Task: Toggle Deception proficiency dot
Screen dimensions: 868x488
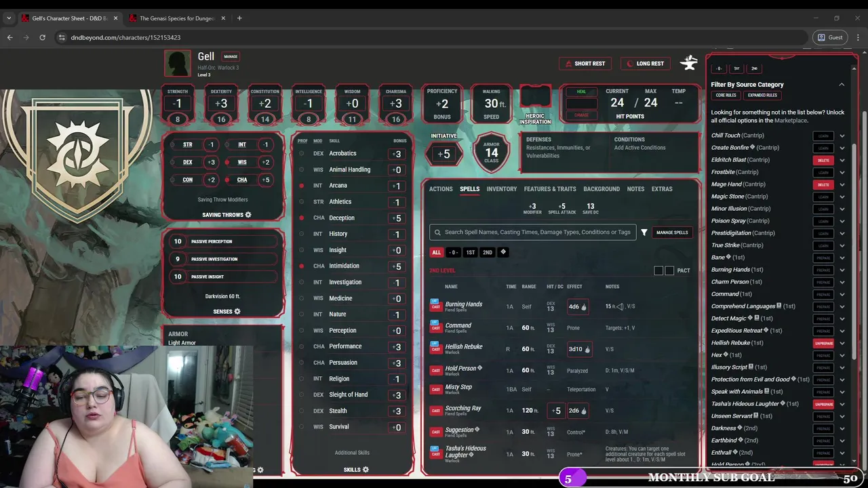Action: click(302, 218)
